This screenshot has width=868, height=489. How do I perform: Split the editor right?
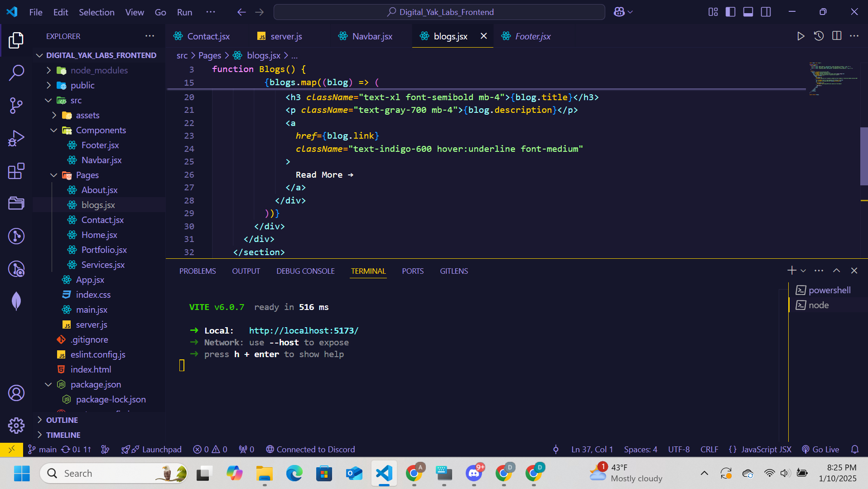837,36
